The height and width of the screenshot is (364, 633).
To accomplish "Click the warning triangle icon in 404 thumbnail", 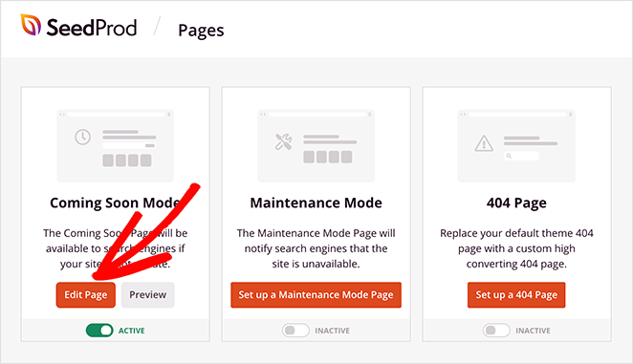I will [484, 143].
